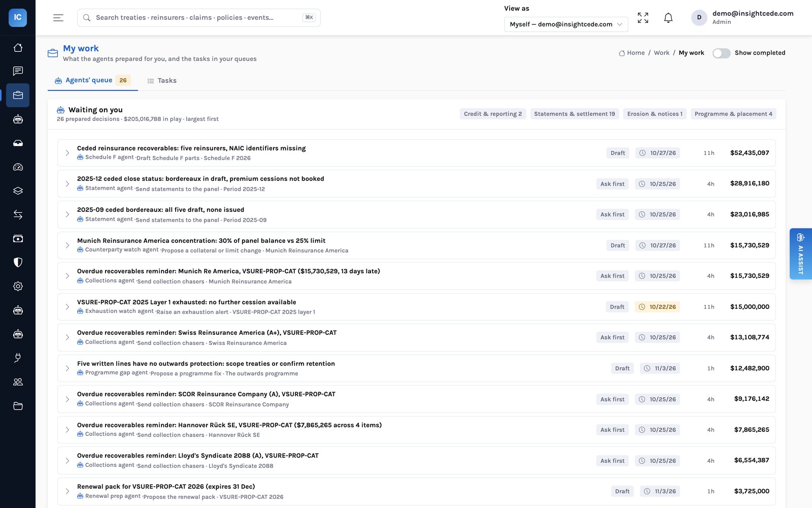
Task: Select the briefcase My work sidebar icon
Action: point(18,95)
